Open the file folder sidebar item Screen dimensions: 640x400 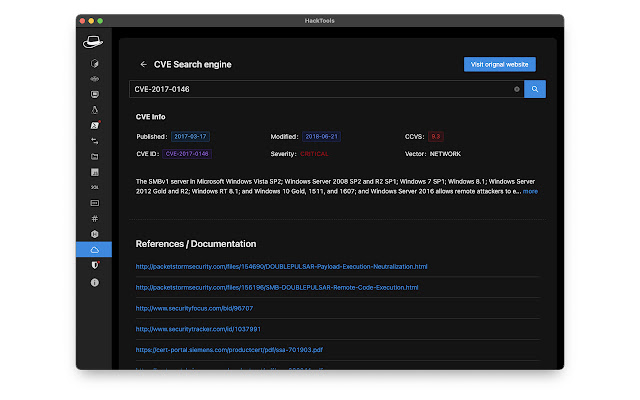pyautogui.click(x=94, y=157)
